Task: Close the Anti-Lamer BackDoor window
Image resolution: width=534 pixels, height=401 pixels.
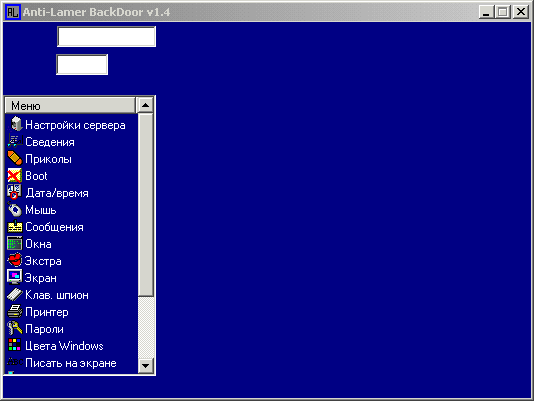Action: pyautogui.click(x=521, y=12)
